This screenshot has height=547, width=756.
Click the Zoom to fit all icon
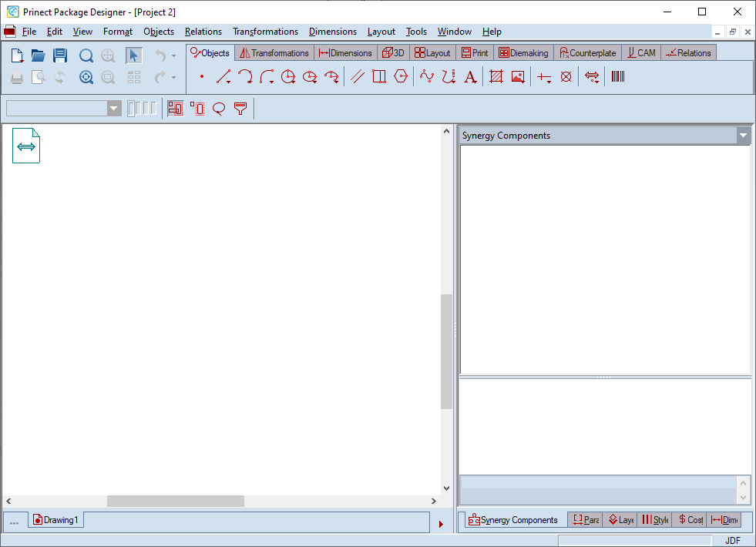tap(86, 77)
